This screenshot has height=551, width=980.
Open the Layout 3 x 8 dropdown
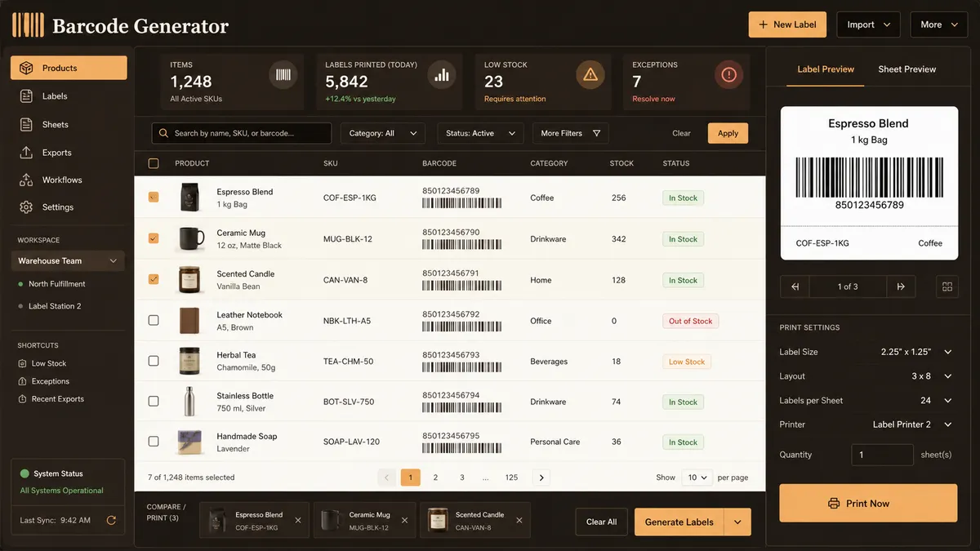932,376
